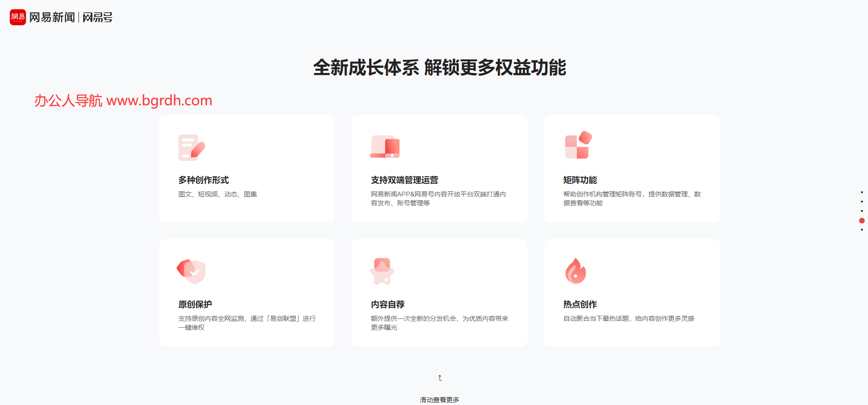This screenshot has width=868, height=405.
Task: Select the third page indicator dot
Action: click(x=862, y=211)
